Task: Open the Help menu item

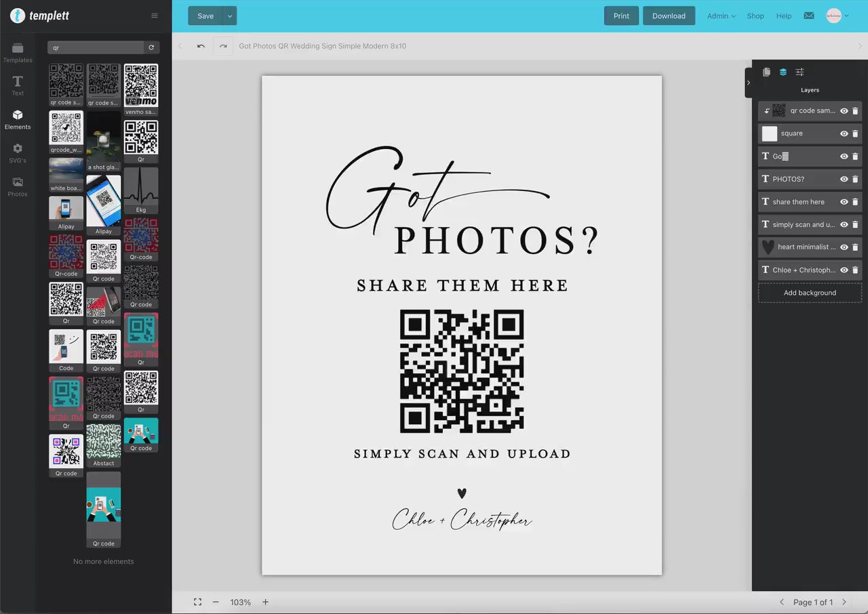Action: (784, 16)
